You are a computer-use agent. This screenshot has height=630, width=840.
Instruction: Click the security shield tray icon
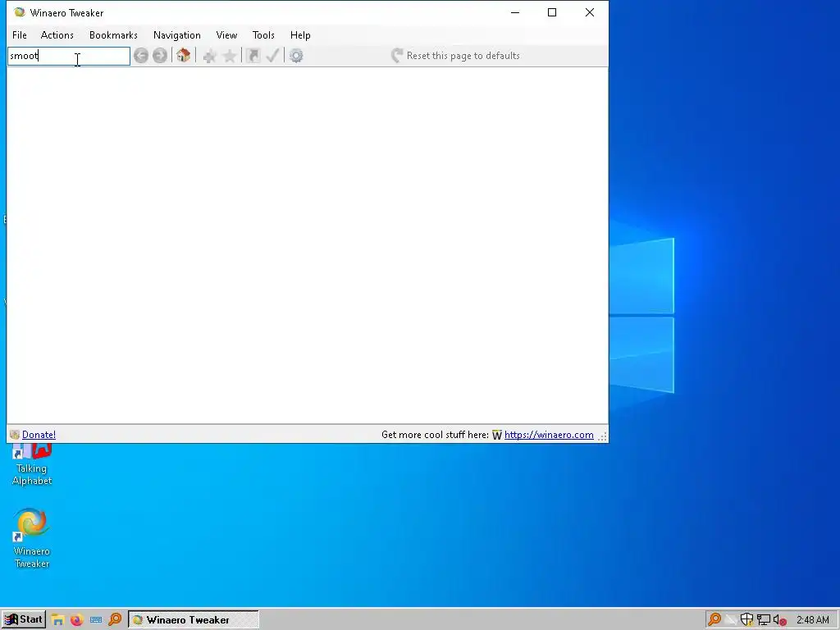click(x=746, y=620)
